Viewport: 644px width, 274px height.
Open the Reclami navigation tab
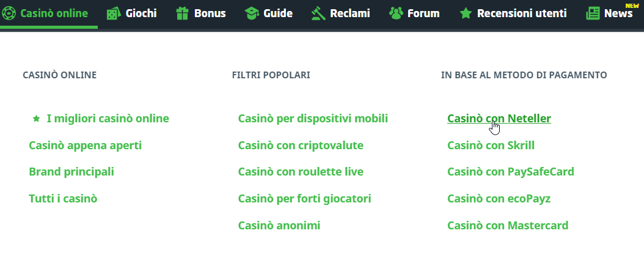(349, 13)
